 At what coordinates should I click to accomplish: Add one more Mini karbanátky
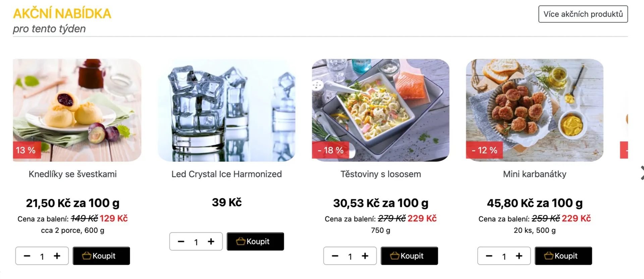(x=519, y=256)
